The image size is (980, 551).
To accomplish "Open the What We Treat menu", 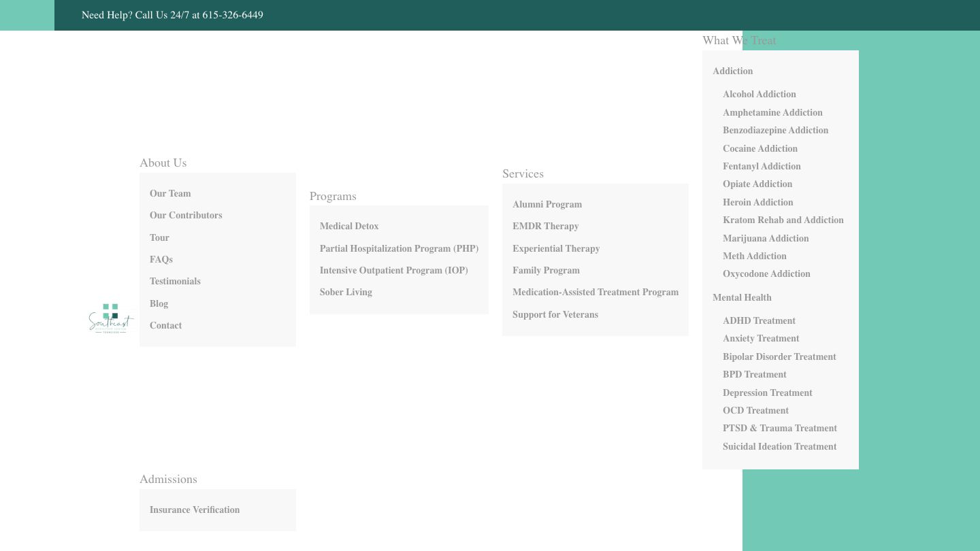I will click(739, 40).
